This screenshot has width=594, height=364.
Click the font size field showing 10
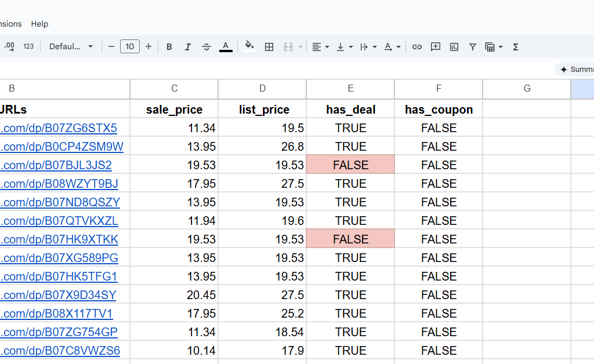(x=130, y=47)
